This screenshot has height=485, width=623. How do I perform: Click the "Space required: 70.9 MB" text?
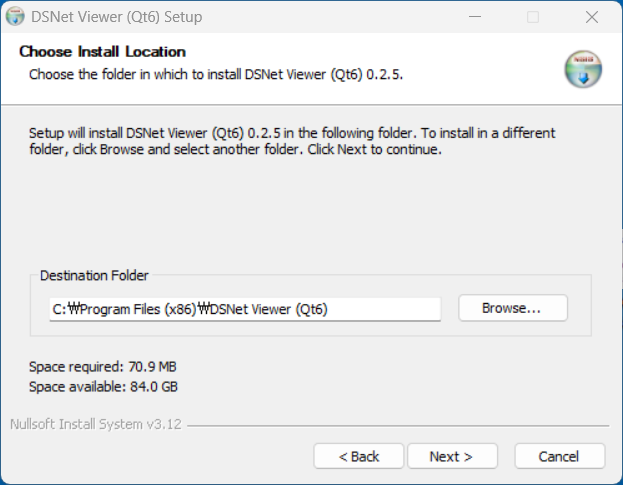103,367
